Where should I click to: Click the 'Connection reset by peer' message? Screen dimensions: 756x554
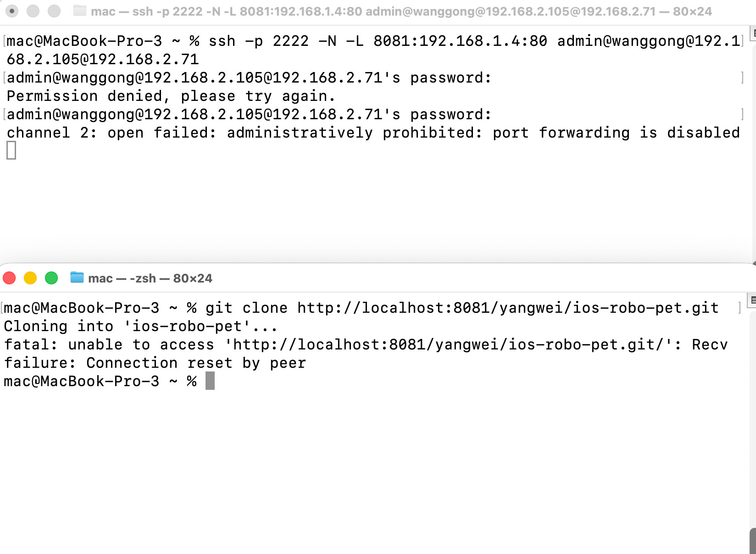tap(196, 363)
